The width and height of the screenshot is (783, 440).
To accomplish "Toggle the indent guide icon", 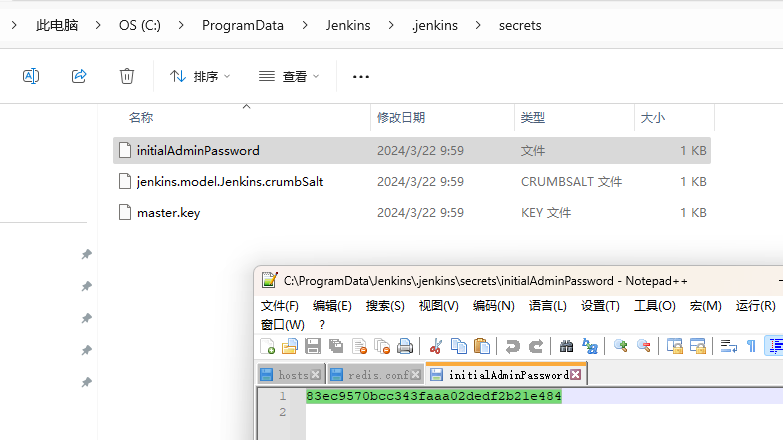I will [775, 346].
